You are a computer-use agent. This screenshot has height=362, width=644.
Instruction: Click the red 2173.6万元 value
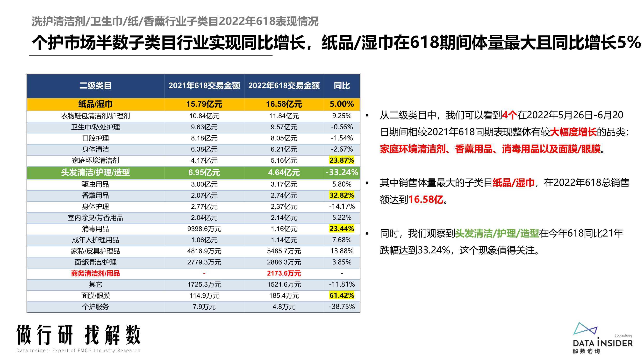point(284,273)
